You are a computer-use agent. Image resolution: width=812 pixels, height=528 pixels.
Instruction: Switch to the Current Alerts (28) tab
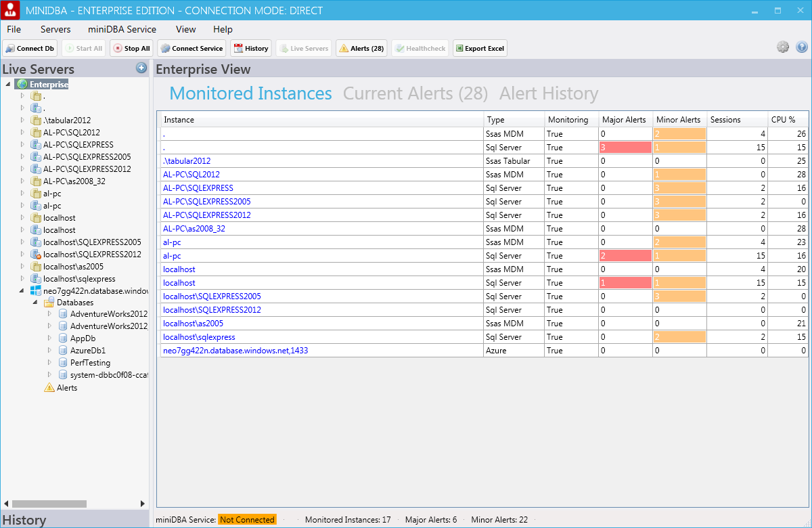coord(415,93)
